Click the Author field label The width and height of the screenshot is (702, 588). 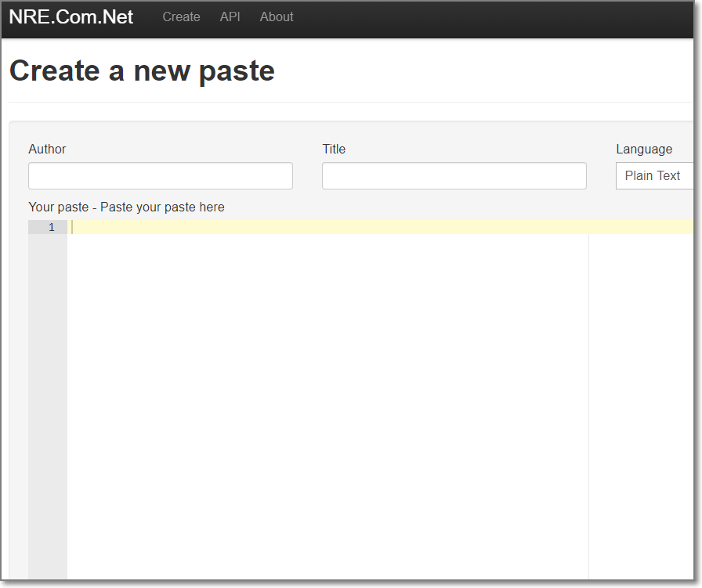47,150
